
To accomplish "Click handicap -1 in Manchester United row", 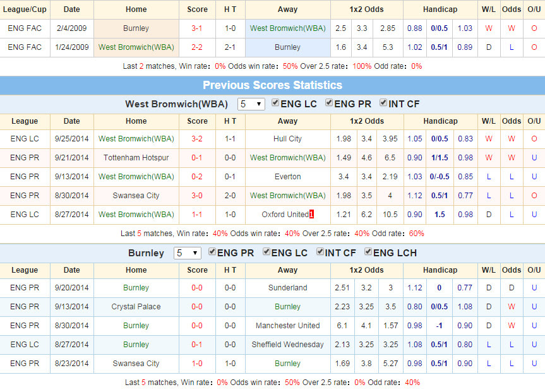I will 440,326.
